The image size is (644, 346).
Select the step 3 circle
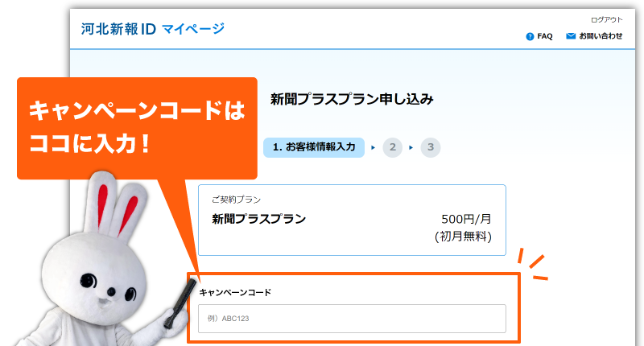[x=431, y=147]
